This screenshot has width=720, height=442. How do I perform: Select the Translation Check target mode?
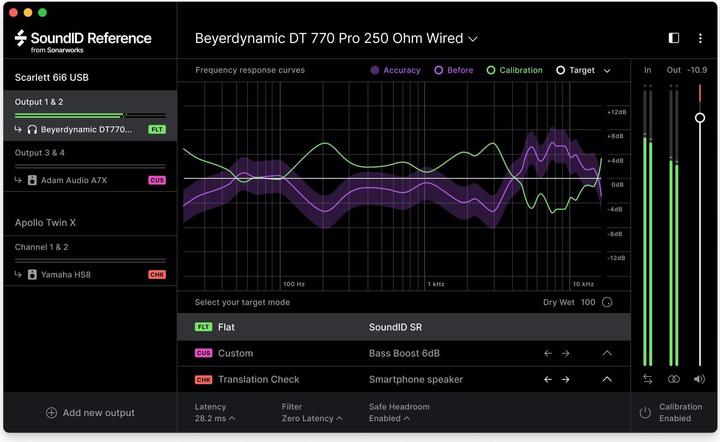(404, 380)
